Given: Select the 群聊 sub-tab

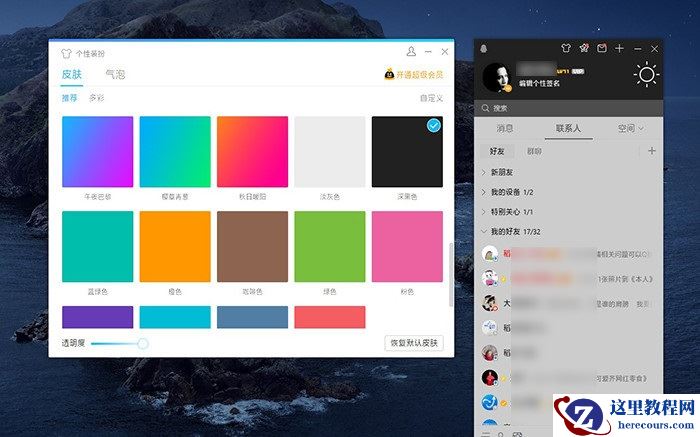Looking at the screenshot, I should tap(534, 151).
